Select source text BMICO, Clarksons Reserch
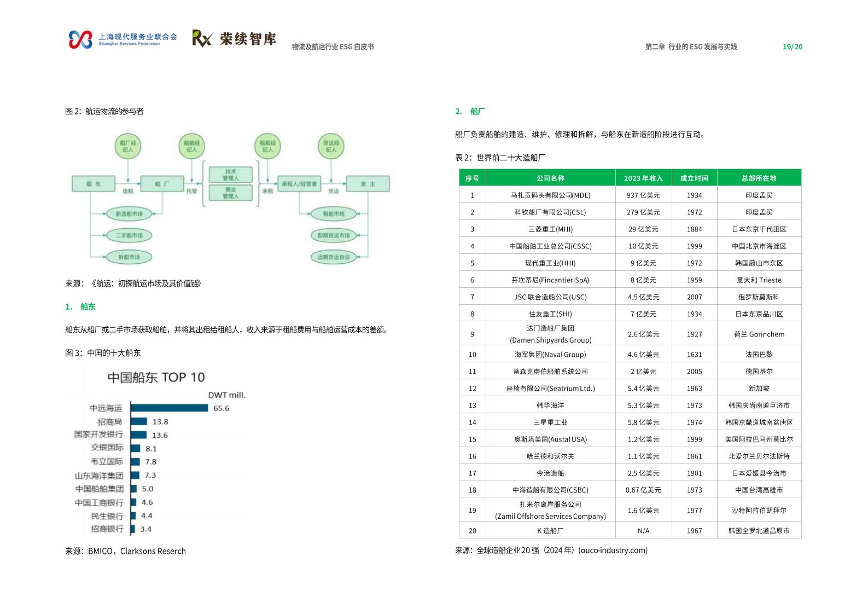This screenshot has width=868, height=614. [137, 552]
